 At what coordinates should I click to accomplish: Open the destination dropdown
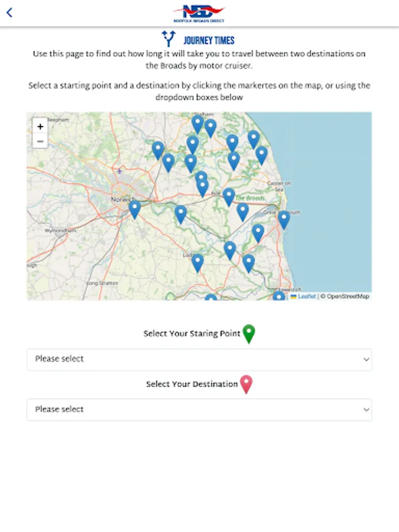[x=199, y=409]
